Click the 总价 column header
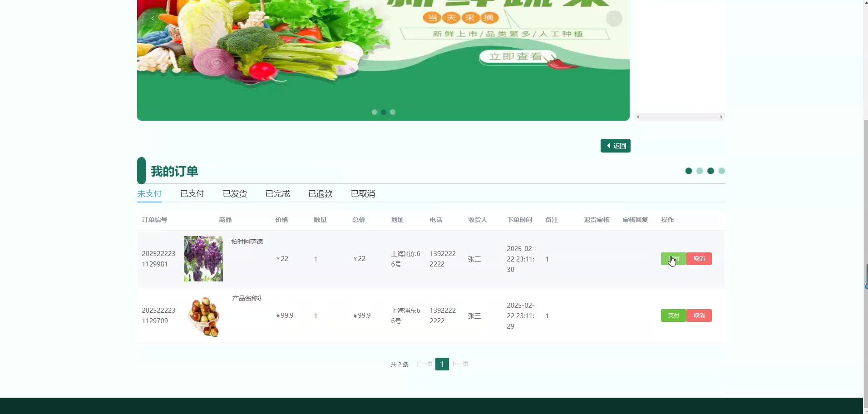The image size is (868, 414). tap(359, 220)
